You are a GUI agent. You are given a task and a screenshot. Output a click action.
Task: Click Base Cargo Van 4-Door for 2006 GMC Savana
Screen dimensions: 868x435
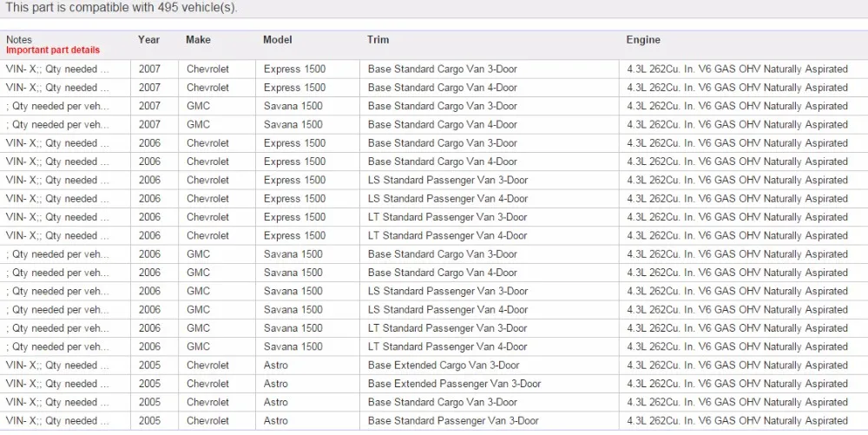click(443, 273)
